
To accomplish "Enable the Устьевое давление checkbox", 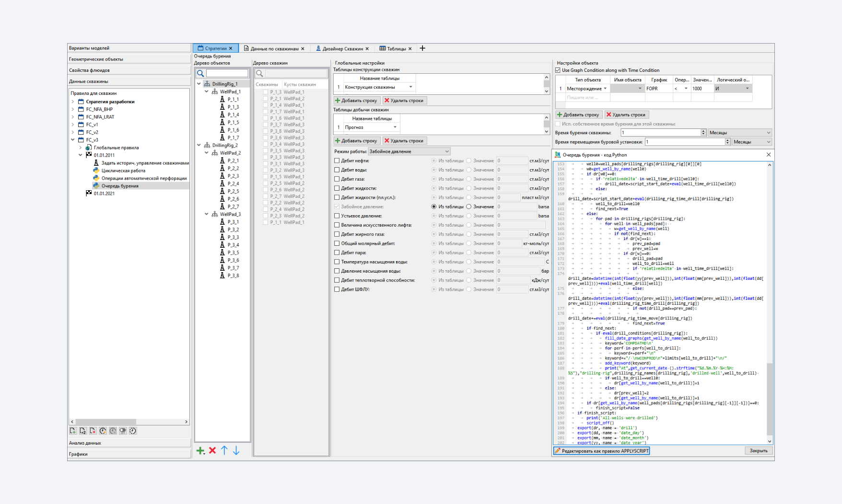I will 337,216.
